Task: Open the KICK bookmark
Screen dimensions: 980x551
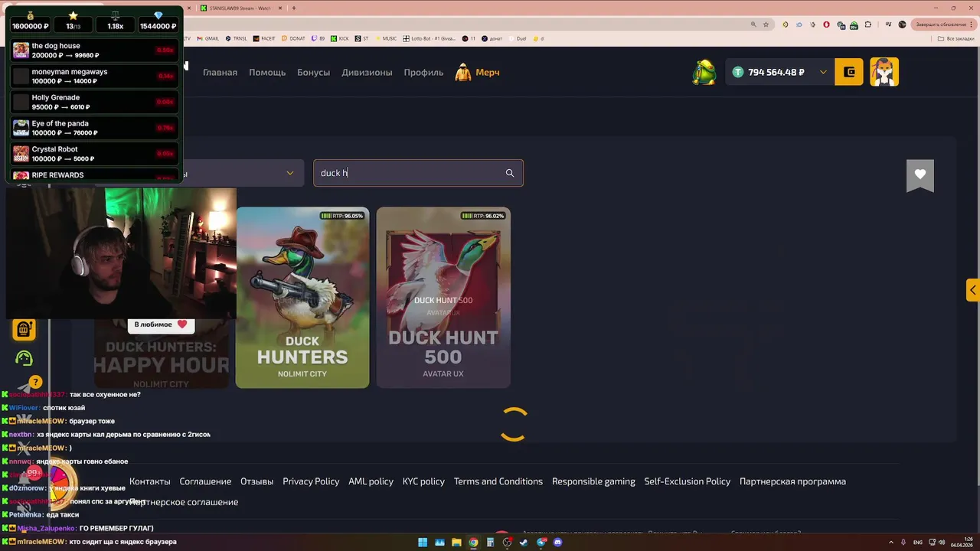Action: 340,38
